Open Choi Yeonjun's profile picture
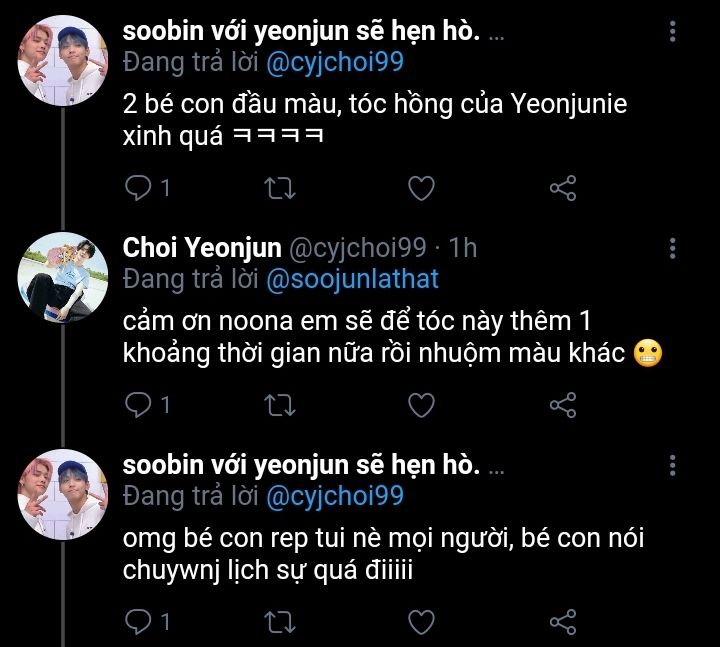 pos(62,275)
